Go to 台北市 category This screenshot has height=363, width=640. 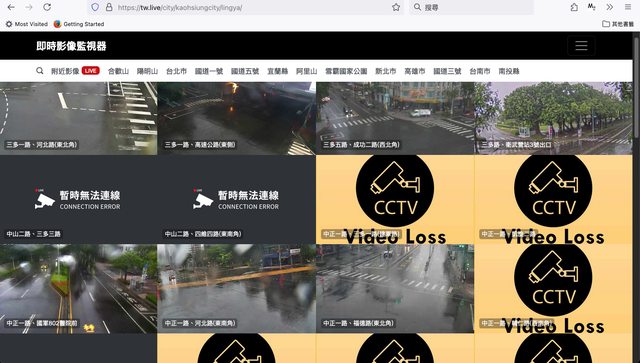tap(176, 71)
